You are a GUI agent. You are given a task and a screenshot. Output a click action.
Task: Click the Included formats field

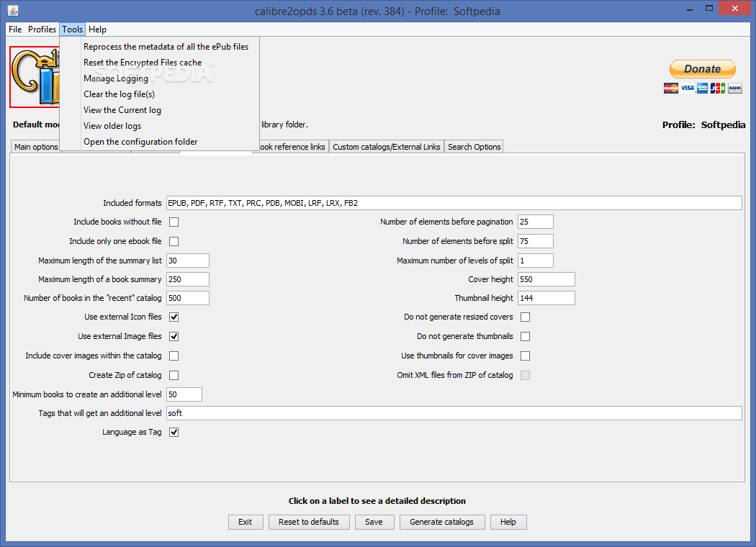pyautogui.click(x=454, y=203)
